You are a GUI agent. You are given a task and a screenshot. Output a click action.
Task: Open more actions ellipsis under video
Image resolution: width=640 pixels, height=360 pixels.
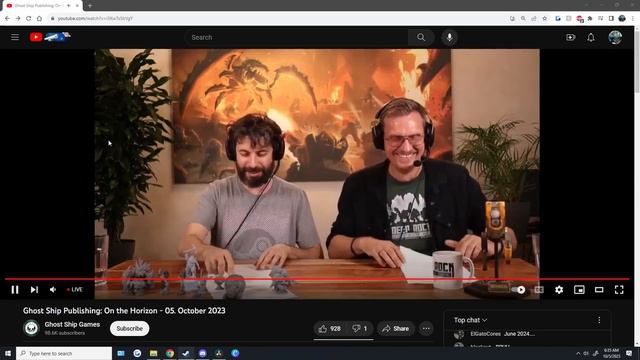[426, 328]
